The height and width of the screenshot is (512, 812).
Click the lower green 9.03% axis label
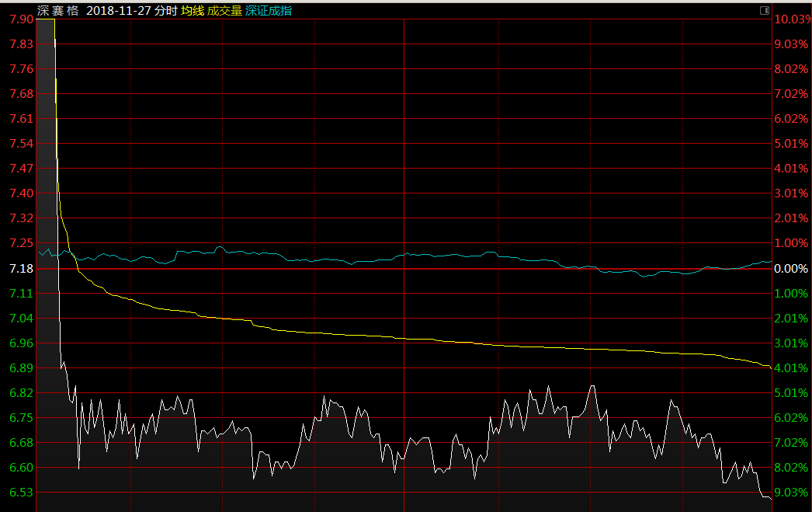point(793,493)
